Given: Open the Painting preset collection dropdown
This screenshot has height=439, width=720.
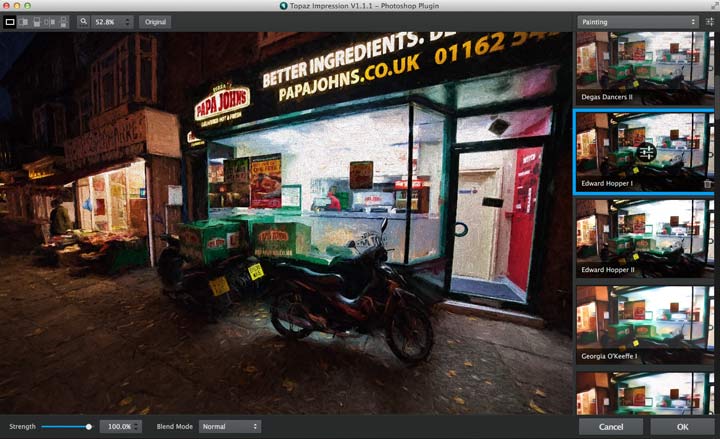Looking at the screenshot, I should click(x=639, y=22).
